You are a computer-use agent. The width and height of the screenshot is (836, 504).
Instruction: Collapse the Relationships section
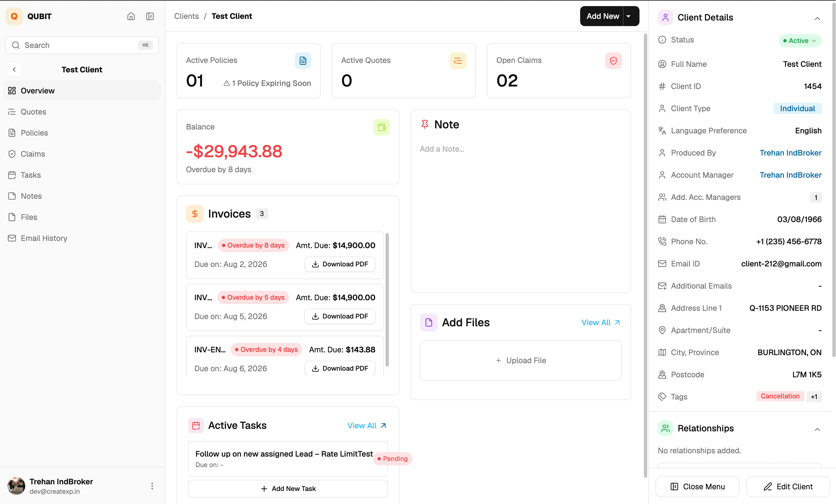click(817, 429)
